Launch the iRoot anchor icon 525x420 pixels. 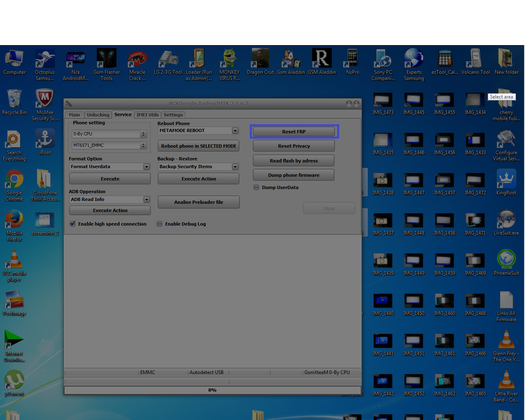pyautogui.click(x=45, y=139)
